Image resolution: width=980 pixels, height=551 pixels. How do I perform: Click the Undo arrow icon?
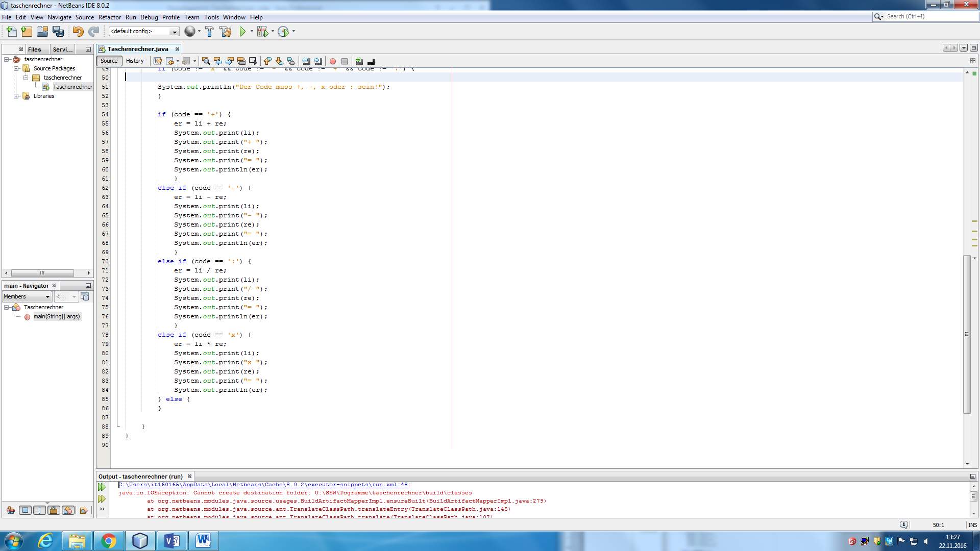coord(78,32)
